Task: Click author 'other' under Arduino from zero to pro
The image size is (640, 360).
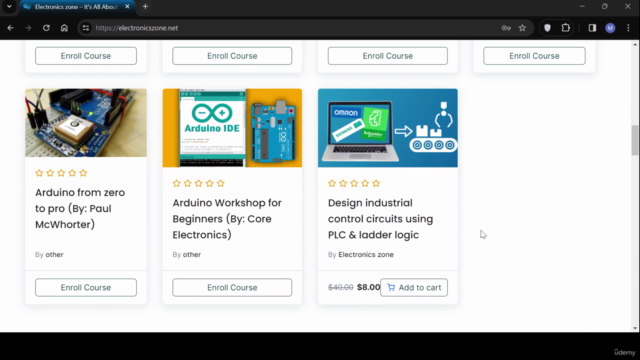Action: [54, 254]
